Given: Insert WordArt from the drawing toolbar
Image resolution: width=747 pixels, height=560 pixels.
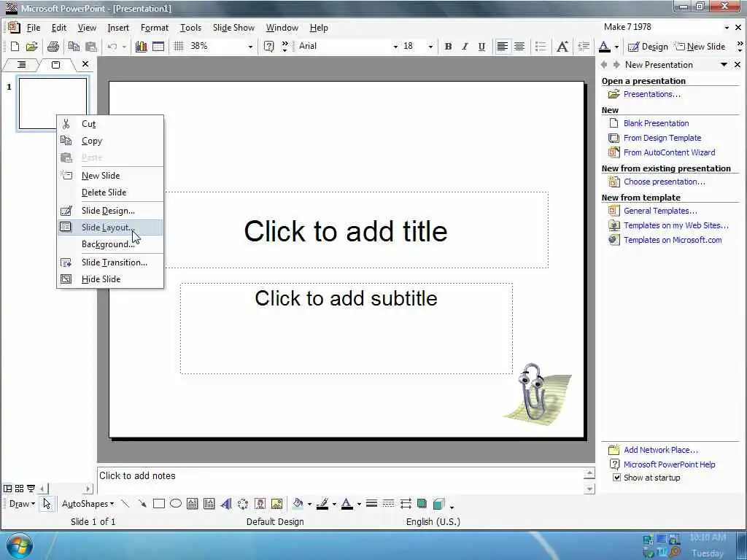Looking at the screenshot, I should point(226,504).
